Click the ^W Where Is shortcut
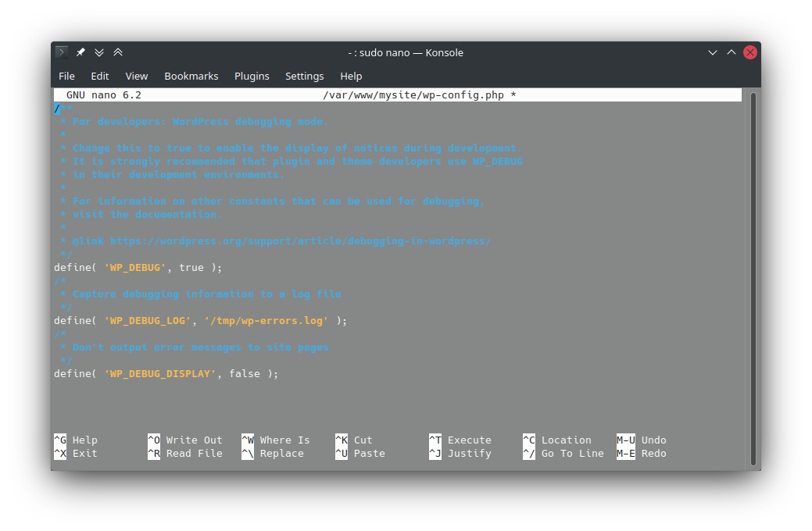This screenshot has width=812, height=531. [276, 440]
